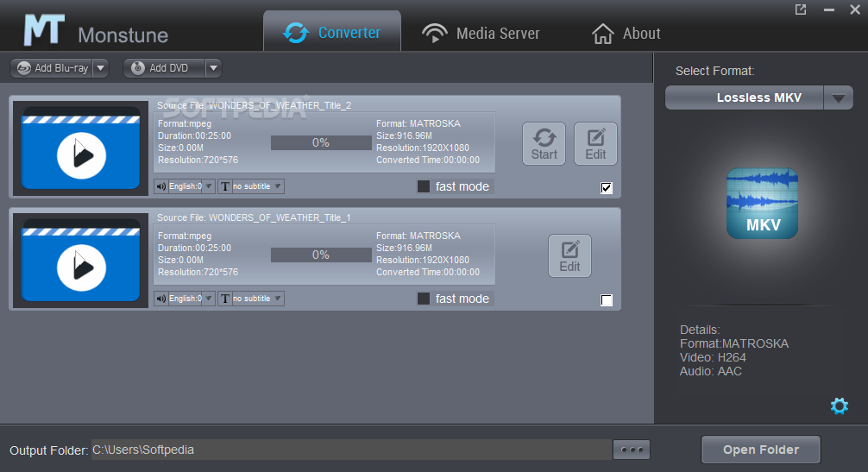Click the format dropdown arrow
This screenshot has height=472, width=868.
839,98
